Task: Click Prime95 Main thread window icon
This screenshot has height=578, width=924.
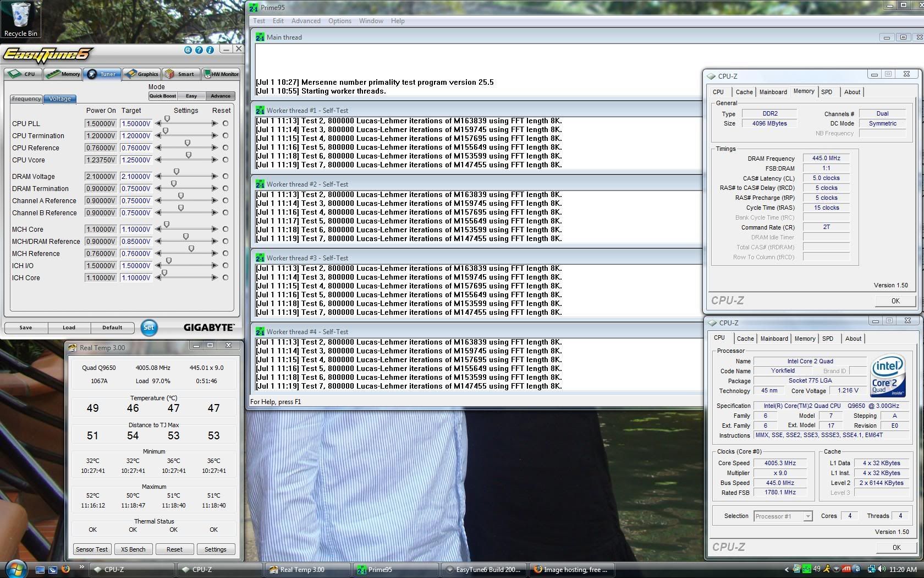Action: click(x=260, y=37)
